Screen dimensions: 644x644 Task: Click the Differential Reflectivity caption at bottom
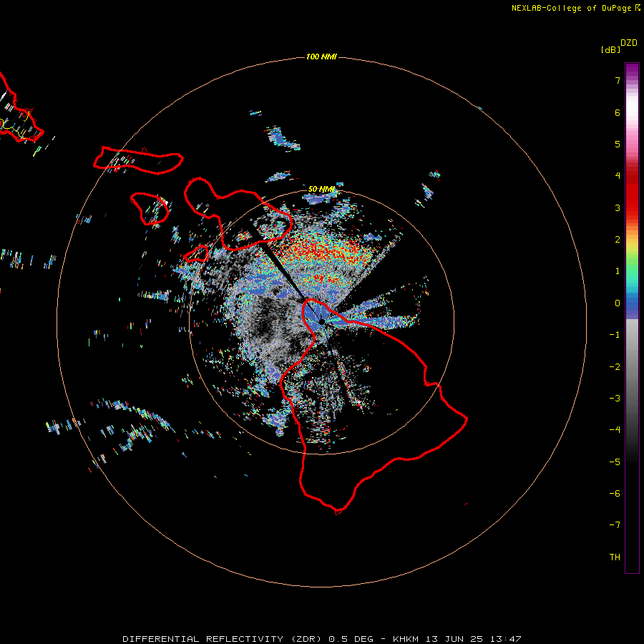click(321, 639)
